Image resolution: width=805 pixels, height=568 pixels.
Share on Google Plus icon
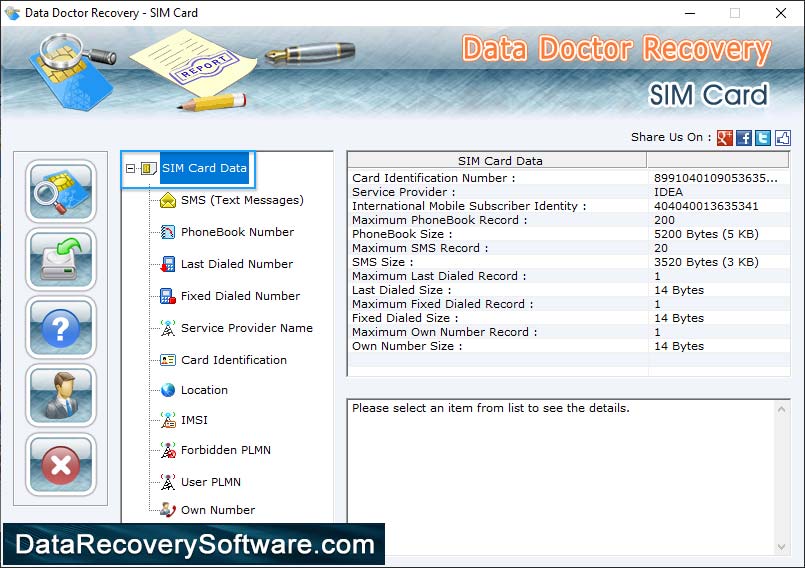[x=724, y=138]
